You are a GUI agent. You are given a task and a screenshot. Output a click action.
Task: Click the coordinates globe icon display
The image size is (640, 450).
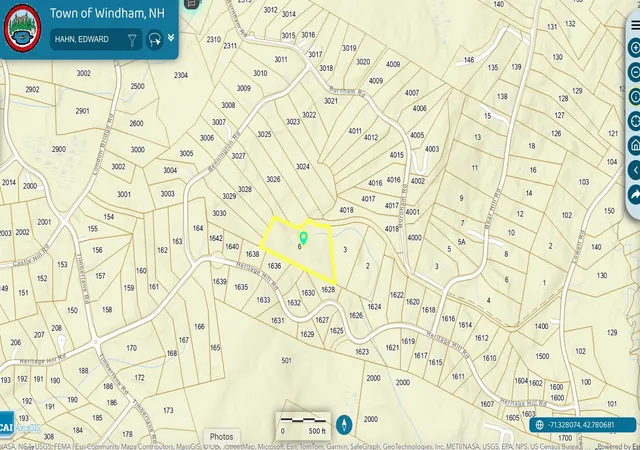540,425
